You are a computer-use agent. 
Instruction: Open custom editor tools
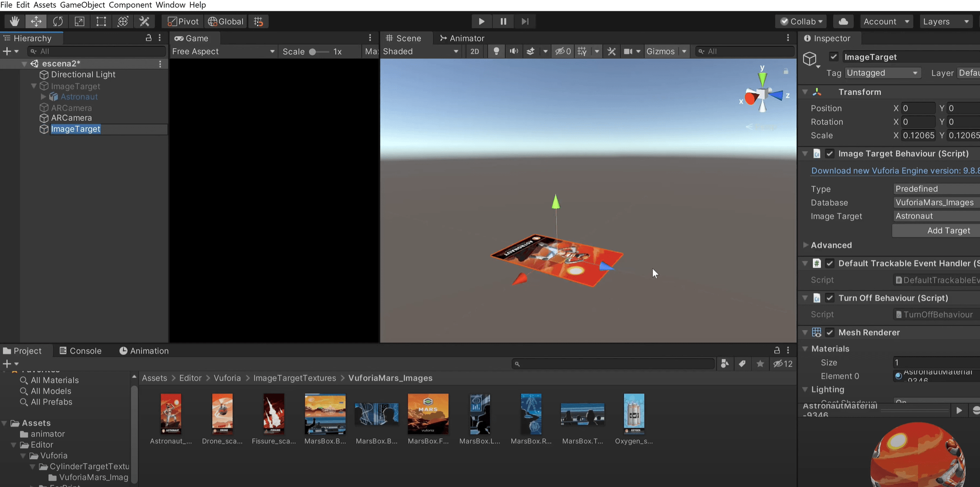coord(144,21)
